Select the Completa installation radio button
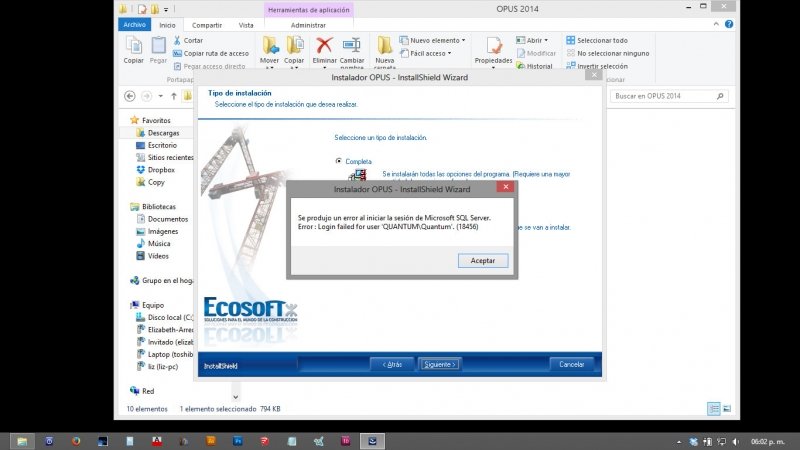This screenshot has width=800, height=450. point(339,160)
